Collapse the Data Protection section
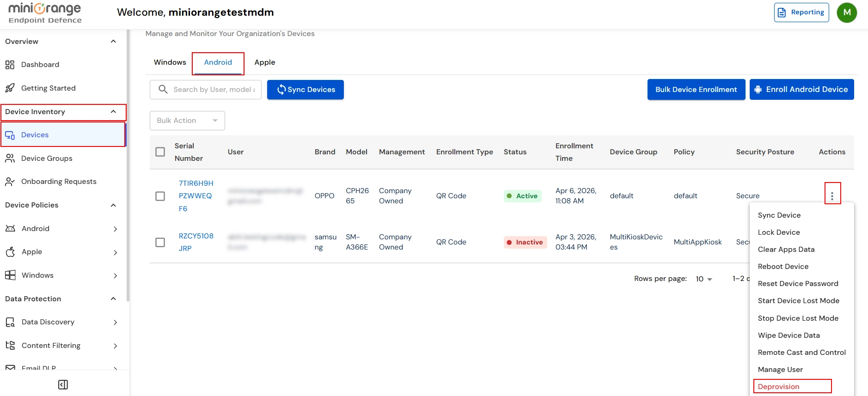Screen dimensions: 868x396 click(x=113, y=299)
